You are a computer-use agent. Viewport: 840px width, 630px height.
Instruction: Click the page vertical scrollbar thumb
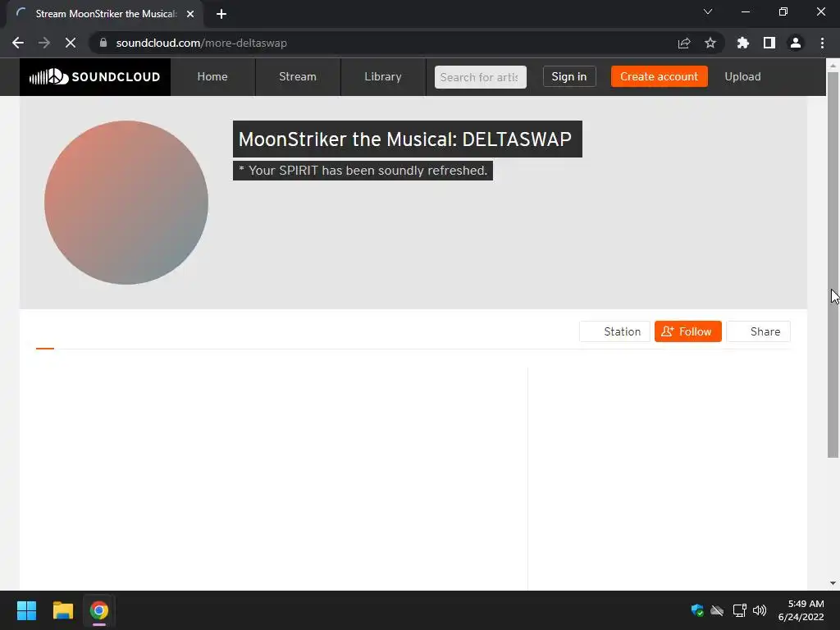833,265
